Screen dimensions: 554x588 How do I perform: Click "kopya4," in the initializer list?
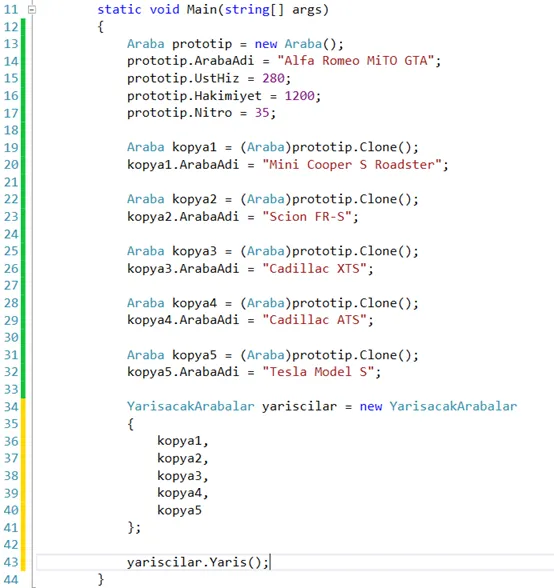coord(183,493)
